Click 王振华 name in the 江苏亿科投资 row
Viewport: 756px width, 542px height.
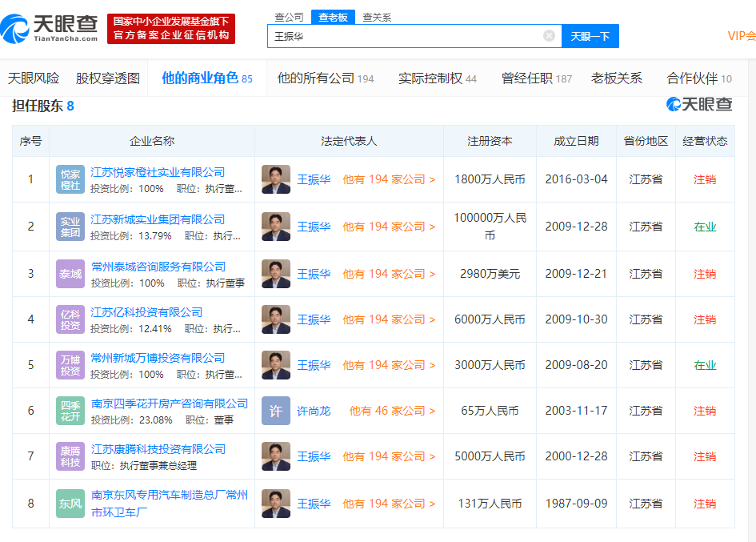click(314, 319)
